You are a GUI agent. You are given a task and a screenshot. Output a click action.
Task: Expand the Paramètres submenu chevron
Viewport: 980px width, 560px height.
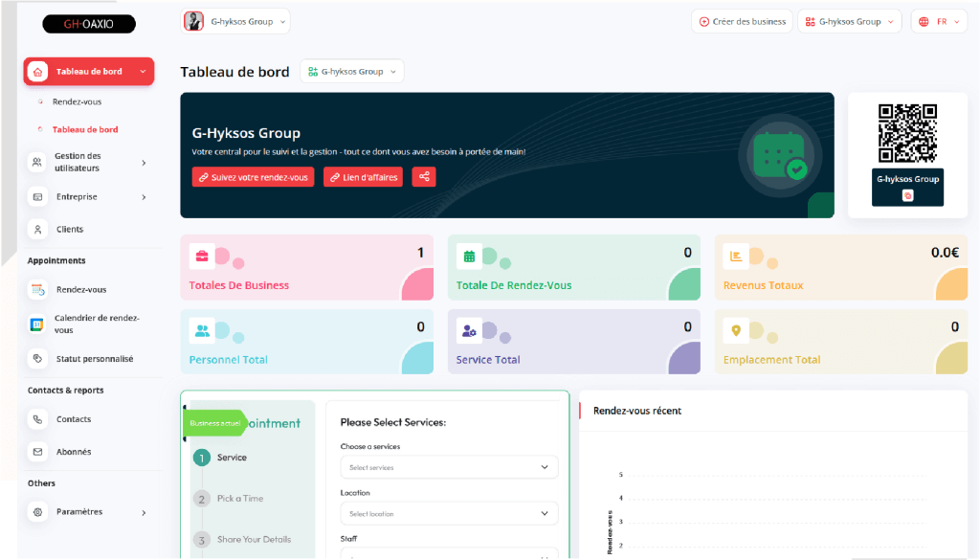coord(144,512)
